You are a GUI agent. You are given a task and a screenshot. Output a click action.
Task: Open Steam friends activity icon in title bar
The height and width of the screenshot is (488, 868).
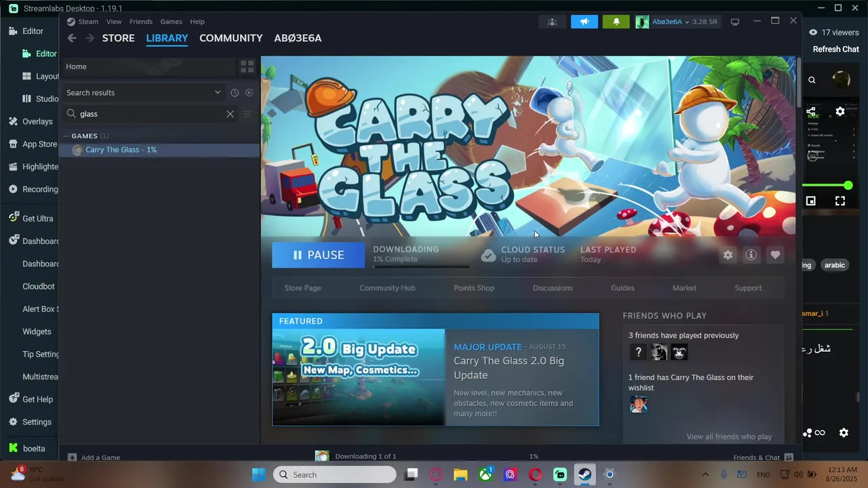[x=552, y=22]
